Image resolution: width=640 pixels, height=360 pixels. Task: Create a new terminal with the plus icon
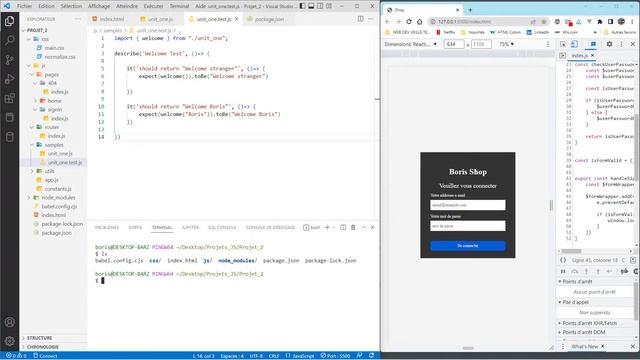[x=327, y=227]
